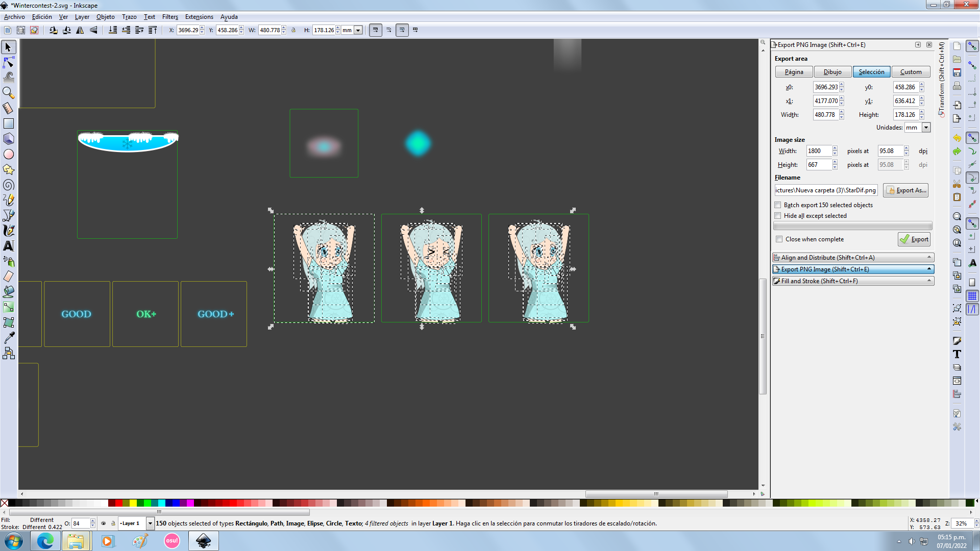980x551 pixels.
Task: Click the cut scissors icon
Action: click(957, 184)
